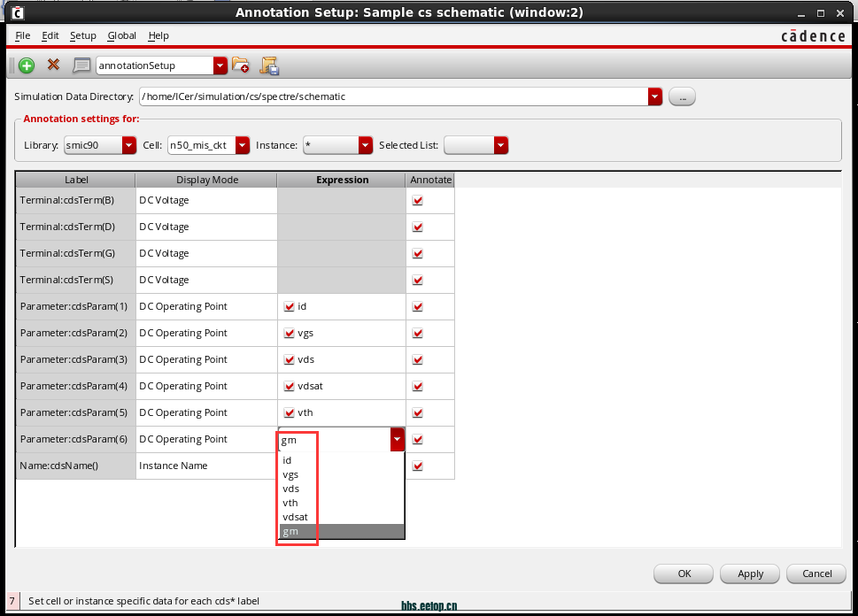This screenshot has width=858, height=616.
Task: Click the Instance Name display mode cell
Action: pyautogui.click(x=207, y=466)
